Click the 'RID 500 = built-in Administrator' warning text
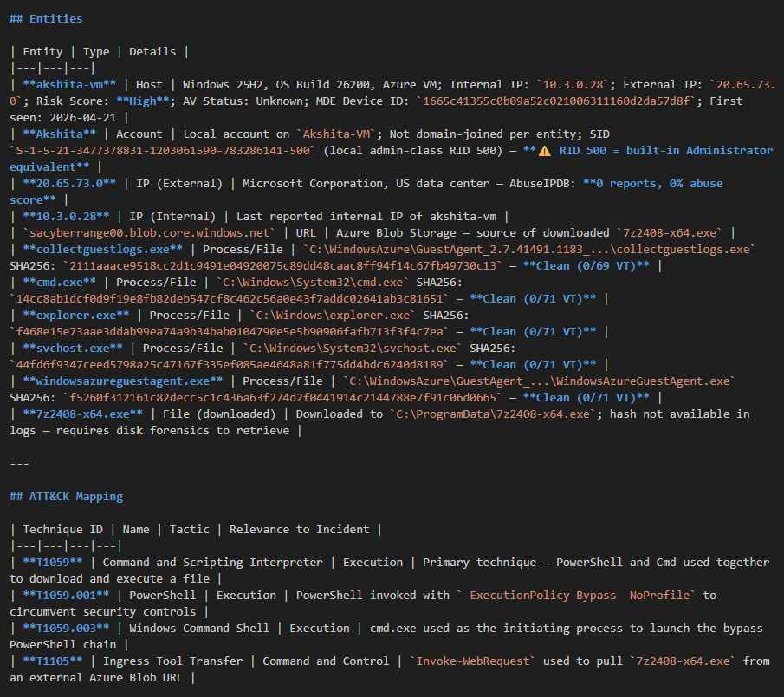This screenshot has width=784, height=697. click(x=666, y=151)
